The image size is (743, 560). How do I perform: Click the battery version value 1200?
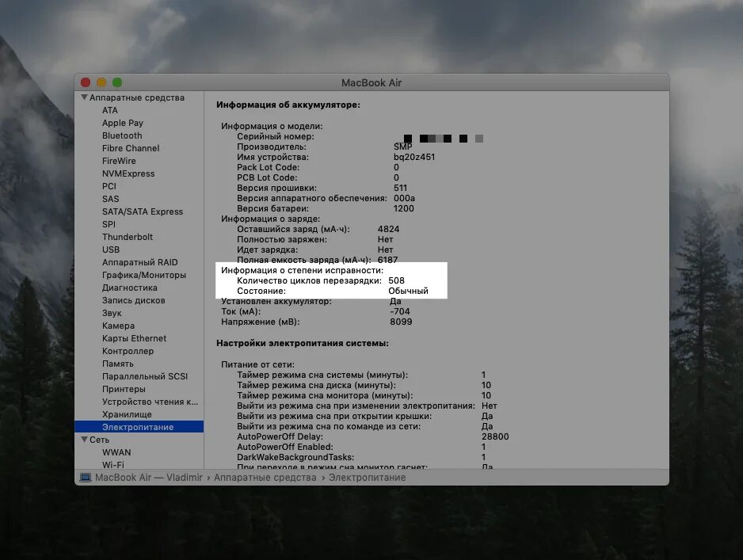point(404,208)
